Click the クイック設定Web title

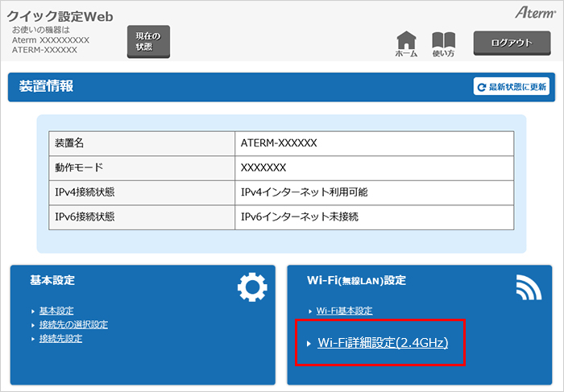(60, 16)
